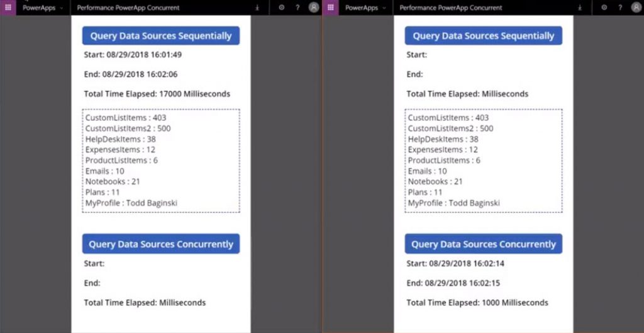Screen dimensions: 644x333
Task: Click 'ExpensesItems : 12' in left window
Action: coord(120,150)
